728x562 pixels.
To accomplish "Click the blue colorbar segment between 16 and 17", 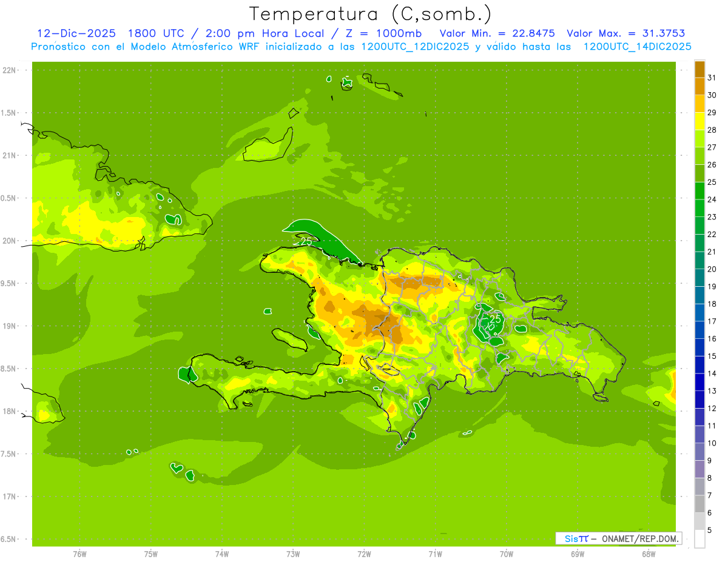I will click(x=699, y=330).
